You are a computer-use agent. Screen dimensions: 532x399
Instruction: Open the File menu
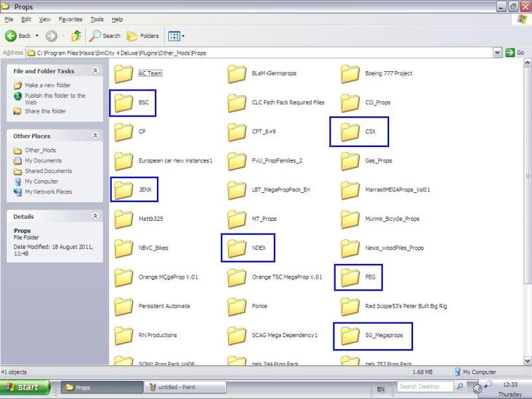pos(9,19)
